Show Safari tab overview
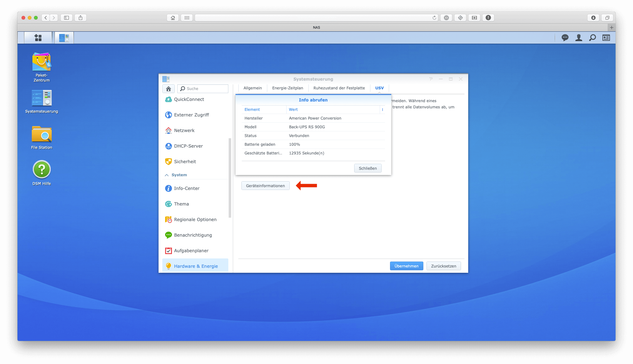Screen dimensions: 633x364 point(607,18)
